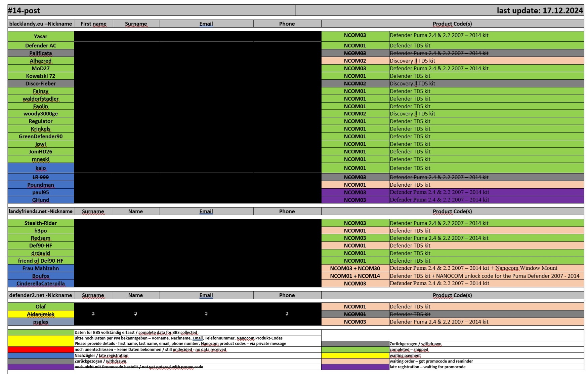Click the Yasar nickname cell
The width and height of the screenshot is (588, 374).
(41, 36)
